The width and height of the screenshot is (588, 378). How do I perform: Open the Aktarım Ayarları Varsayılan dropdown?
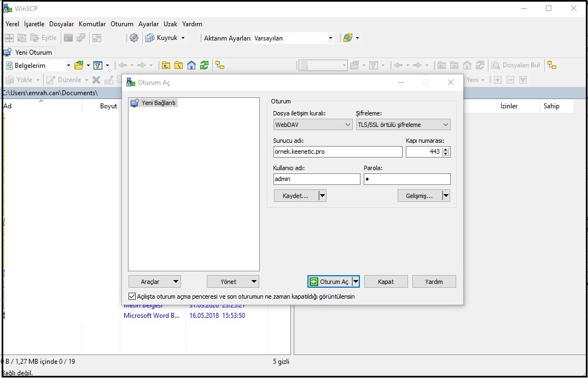[330, 38]
